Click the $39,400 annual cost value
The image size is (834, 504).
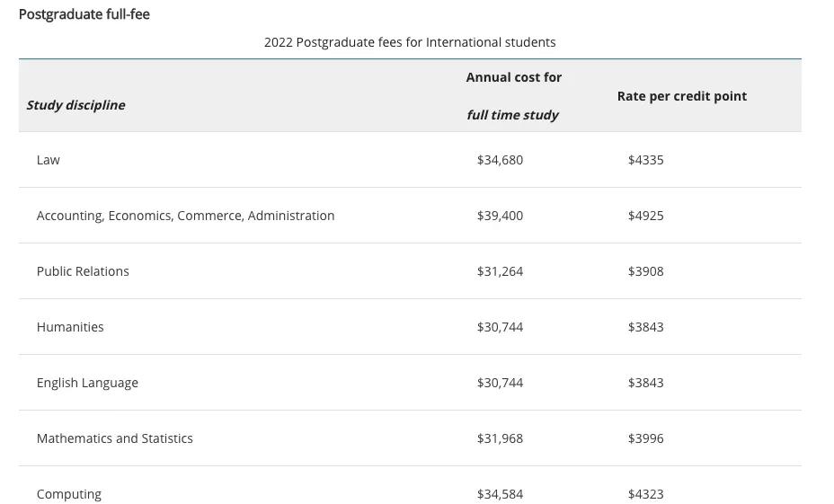pos(500,216)
